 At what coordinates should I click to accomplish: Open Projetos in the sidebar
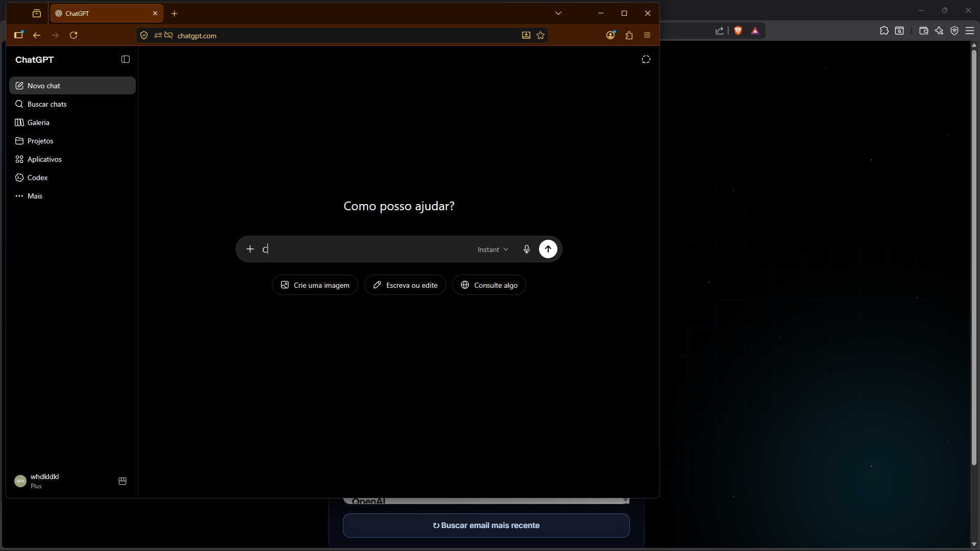point(72,141)
